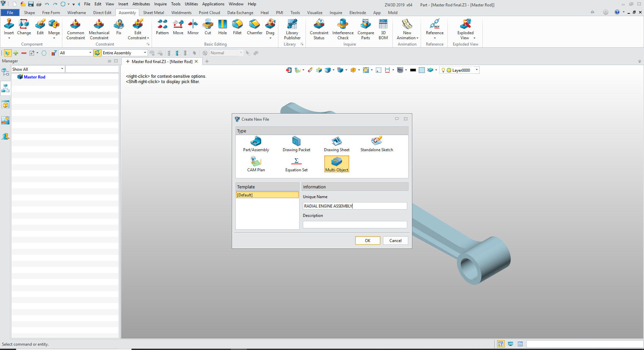Open the Show All filter dropdown
This screenshot has height=350, width=644.
click(x=62, y=69)
